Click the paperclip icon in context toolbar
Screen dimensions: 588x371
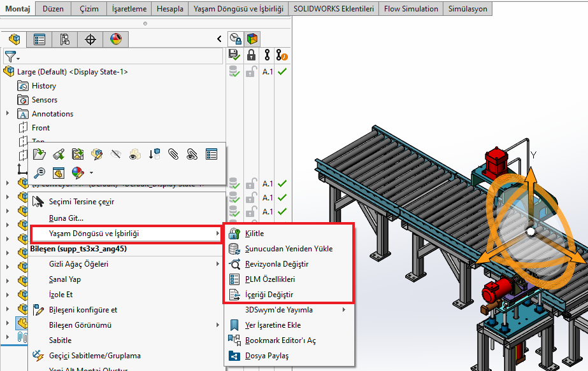[x=173, y=153]
